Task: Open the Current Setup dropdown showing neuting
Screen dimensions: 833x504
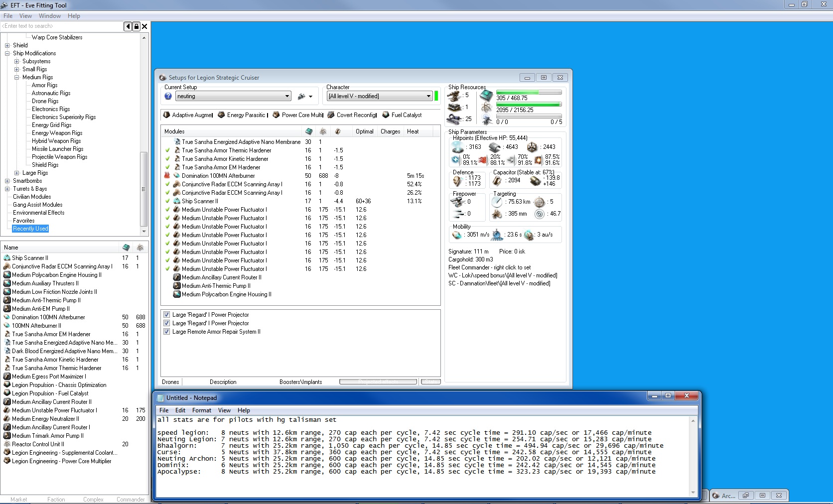Action: pyautogui.click(x=287, y=96)
